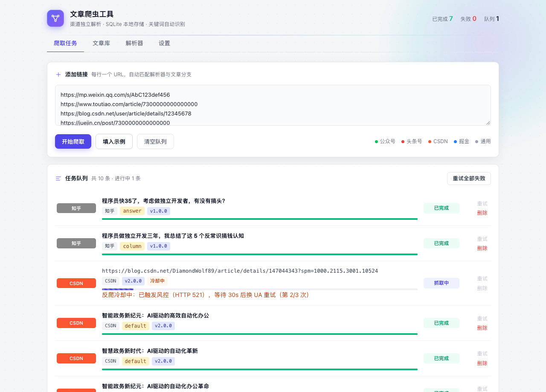546x392 pixels.
Task: Click the 冷却中 tag
Action: coord(157,281)
